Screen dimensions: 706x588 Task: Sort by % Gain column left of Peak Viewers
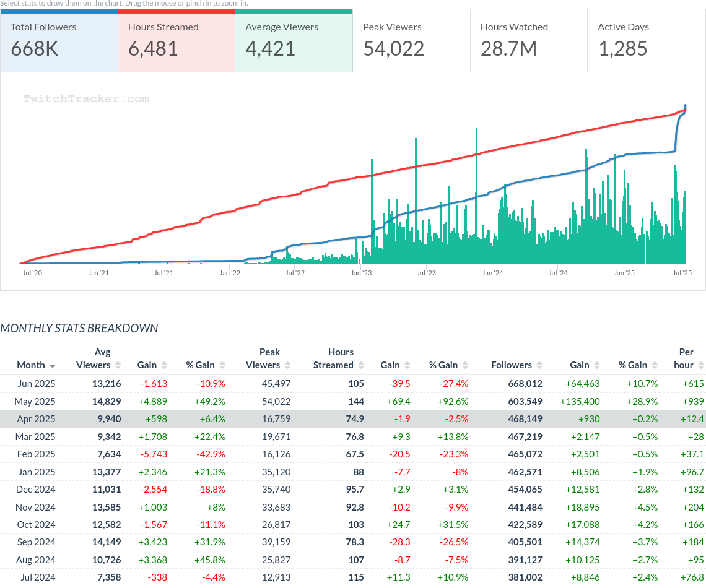coord(222,365)
